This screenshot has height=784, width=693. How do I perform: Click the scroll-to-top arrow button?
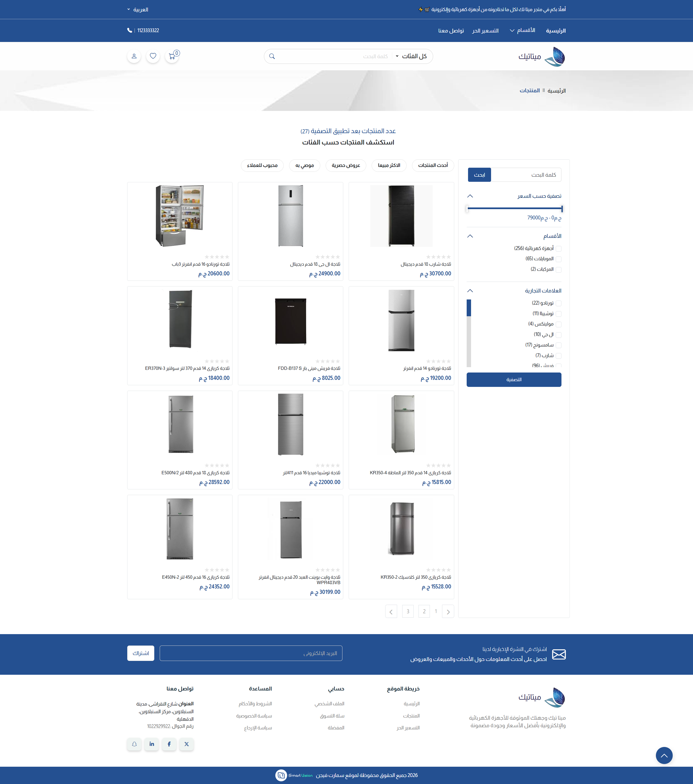click(x=664, y=755)
